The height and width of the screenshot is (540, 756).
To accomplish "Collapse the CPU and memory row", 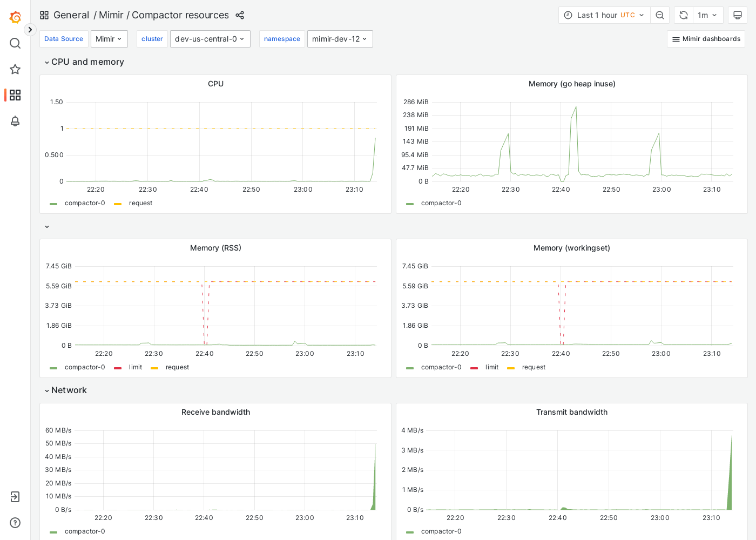I will coord(47,62).
